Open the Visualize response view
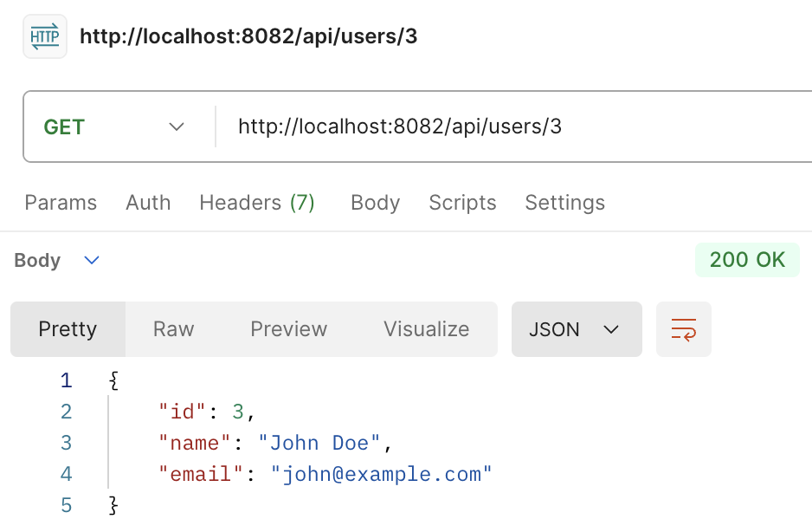The width and height of the screenshot is (812, 532). click(x=427, y=329)
